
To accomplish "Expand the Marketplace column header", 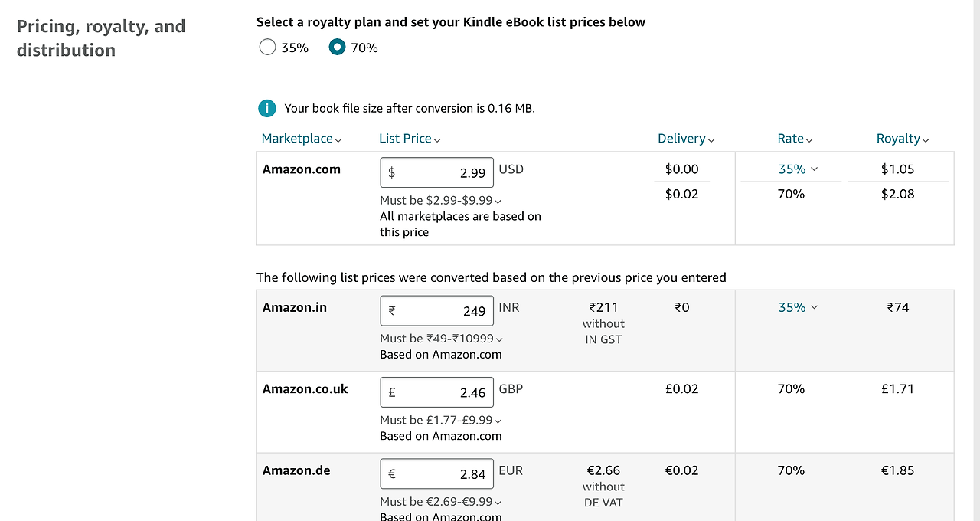I will click(302, 139).
